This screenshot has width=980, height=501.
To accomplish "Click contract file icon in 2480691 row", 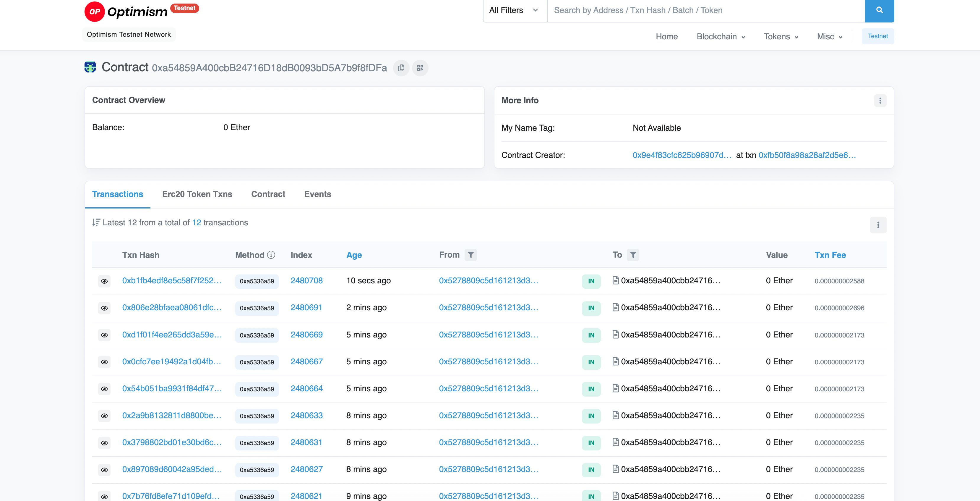I will (x=616, y=307).
